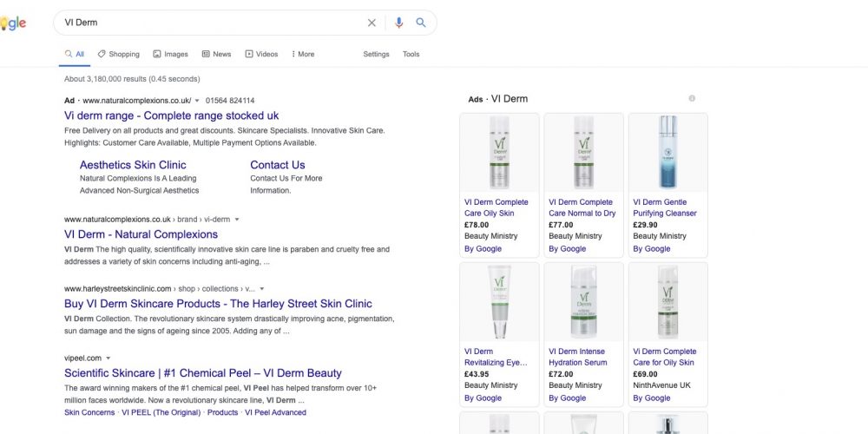Open the 'Scientific Skincare | #1 Chemical Peel' result
The height and width of the screenshot is (434, 868).
coord(203,373)
